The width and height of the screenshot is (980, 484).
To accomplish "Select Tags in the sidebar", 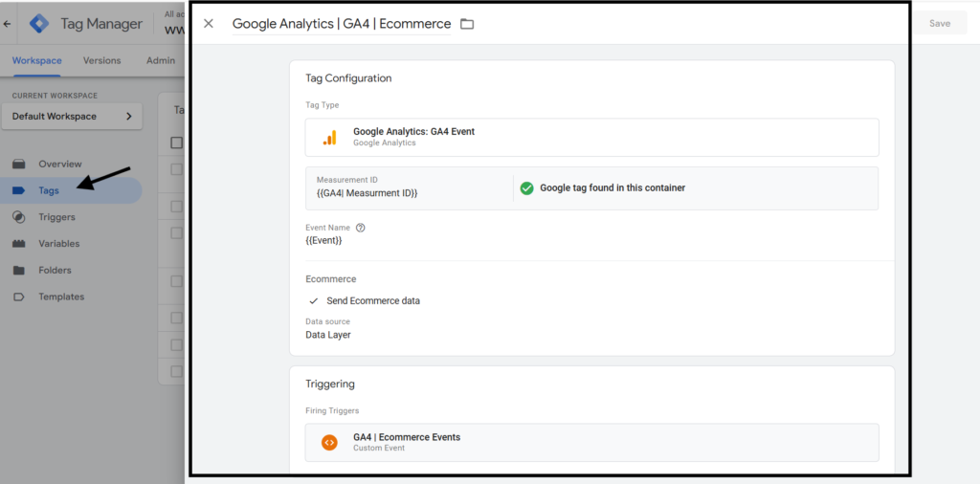I will [x=71, y=190].
